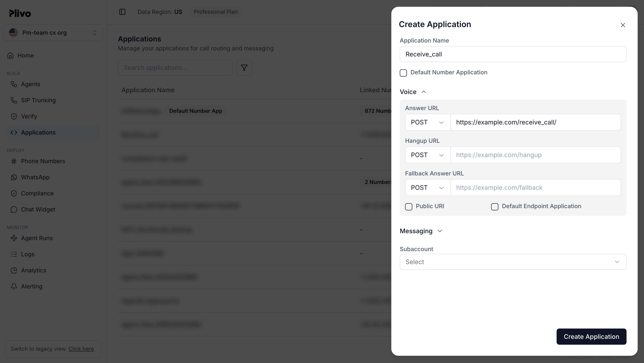
Task: Click the Application Name column header
Action: [x=148, y=90]
